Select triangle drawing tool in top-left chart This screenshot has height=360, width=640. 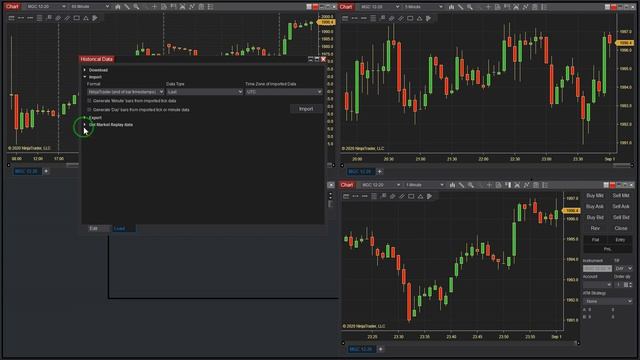click(x=86, y=18)
